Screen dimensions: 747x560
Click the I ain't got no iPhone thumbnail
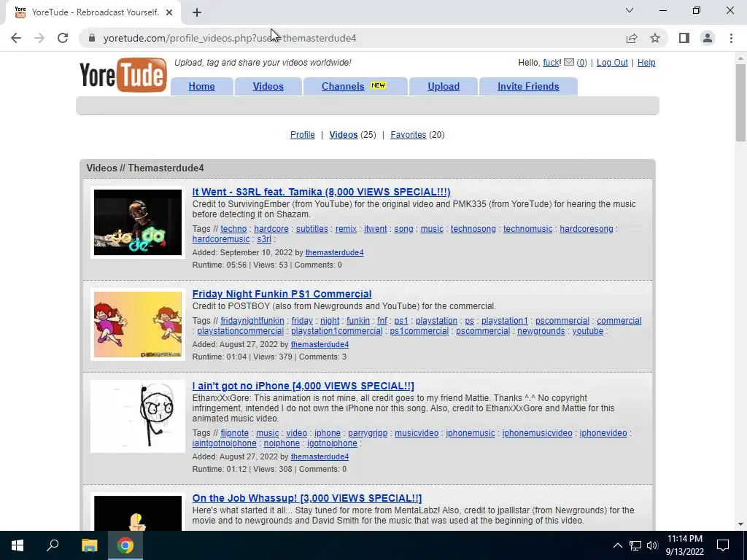click(138, 416)
